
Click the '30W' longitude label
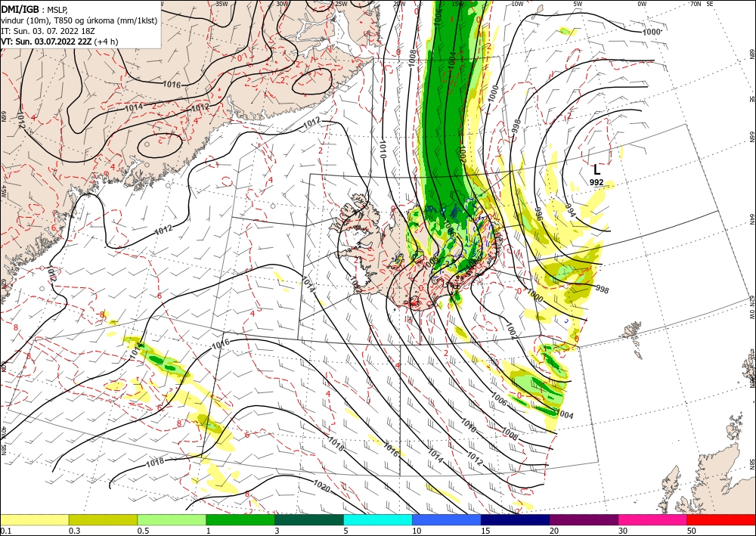point(282,4)
